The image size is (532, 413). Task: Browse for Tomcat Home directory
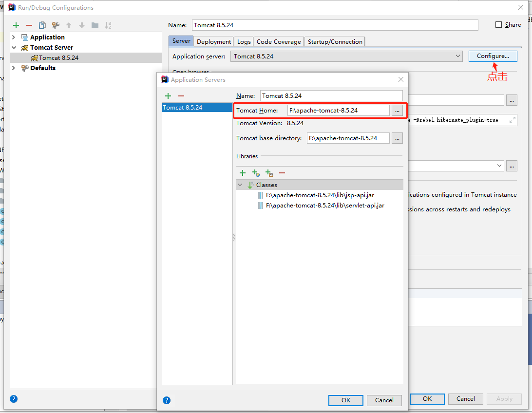[397, 111]
